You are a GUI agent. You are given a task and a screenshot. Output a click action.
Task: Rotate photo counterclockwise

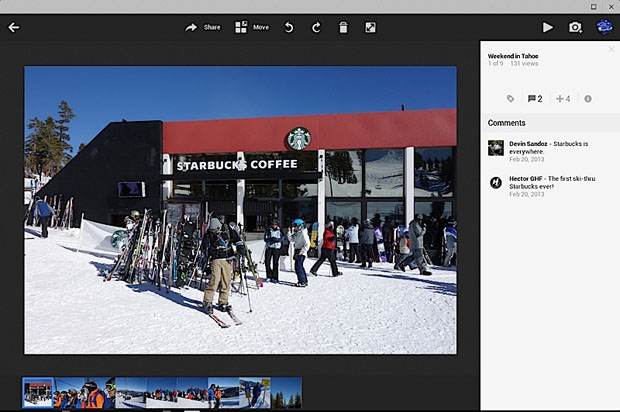click(x=289, y=27)
